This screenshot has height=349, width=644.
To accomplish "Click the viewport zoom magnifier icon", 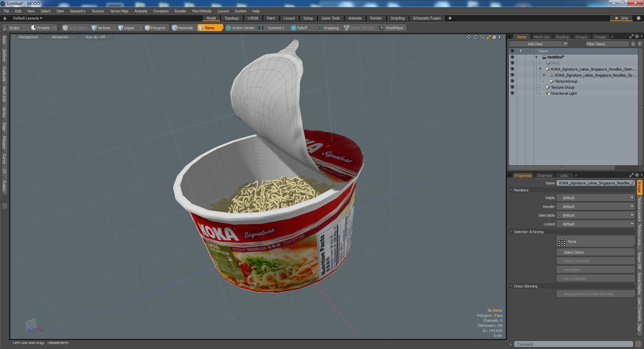I will 482,37.
